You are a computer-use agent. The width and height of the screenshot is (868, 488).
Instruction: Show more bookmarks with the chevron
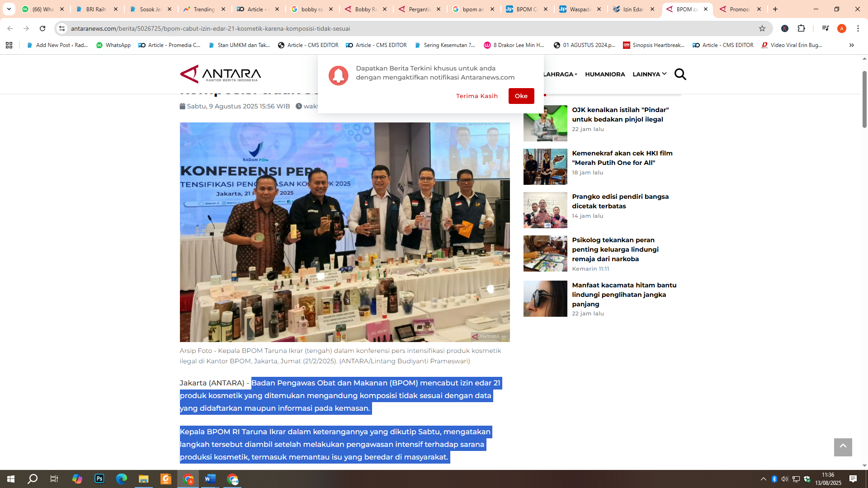[852, 45]
